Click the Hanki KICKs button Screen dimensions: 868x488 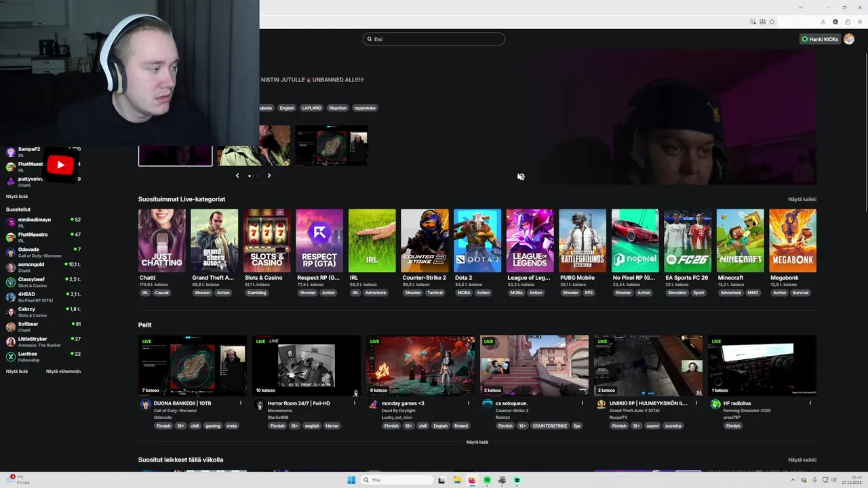tap(820, 39)
